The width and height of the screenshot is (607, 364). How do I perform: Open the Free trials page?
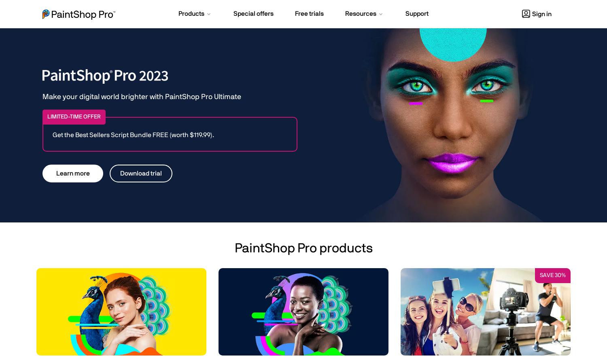pos(309,14)
